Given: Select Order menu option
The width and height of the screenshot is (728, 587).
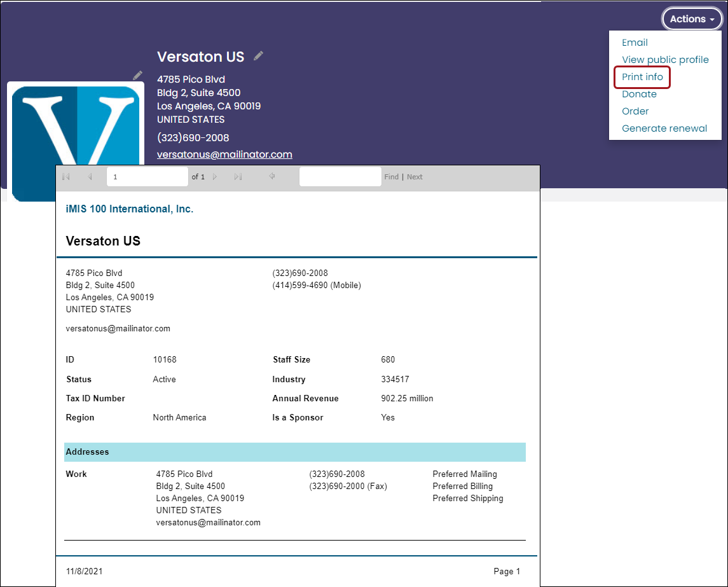Looking at the screenshot, I should pos(635,111).
